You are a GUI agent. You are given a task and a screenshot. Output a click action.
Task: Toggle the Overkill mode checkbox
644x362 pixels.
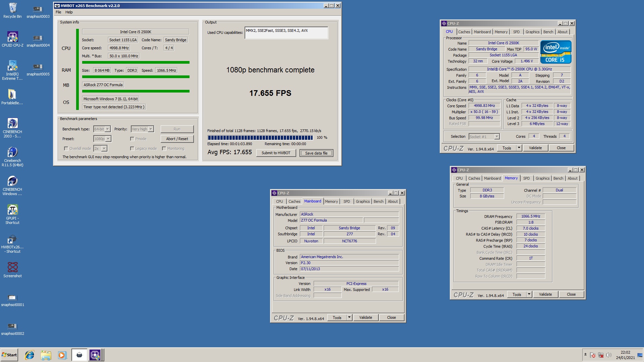[x=66, y=148]
